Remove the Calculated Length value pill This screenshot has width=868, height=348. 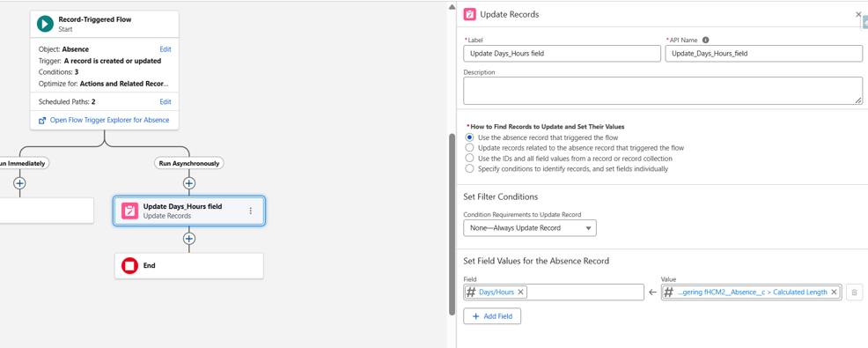click(x=834, y=292)
